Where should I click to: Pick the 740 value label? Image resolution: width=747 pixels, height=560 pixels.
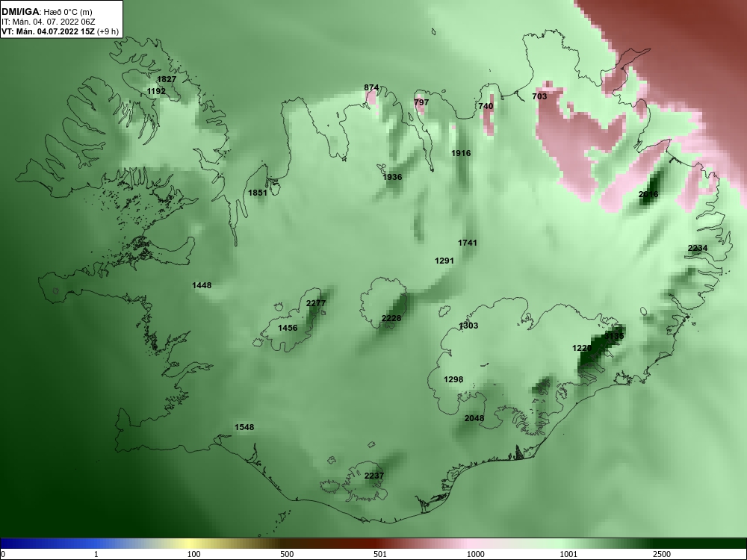pos(486,106)
